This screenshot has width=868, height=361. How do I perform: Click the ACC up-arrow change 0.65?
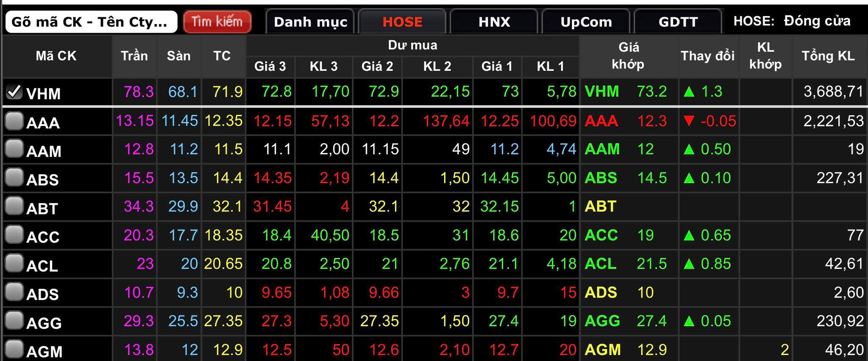point(707,235)
